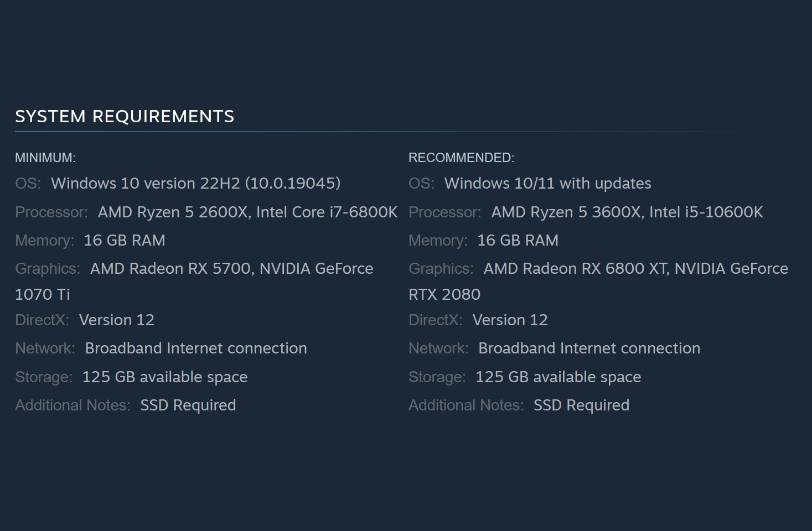The width and height of the screenshot is (812, 531).
Task: Click the RECOMMENDED column label
Action: 461,158
